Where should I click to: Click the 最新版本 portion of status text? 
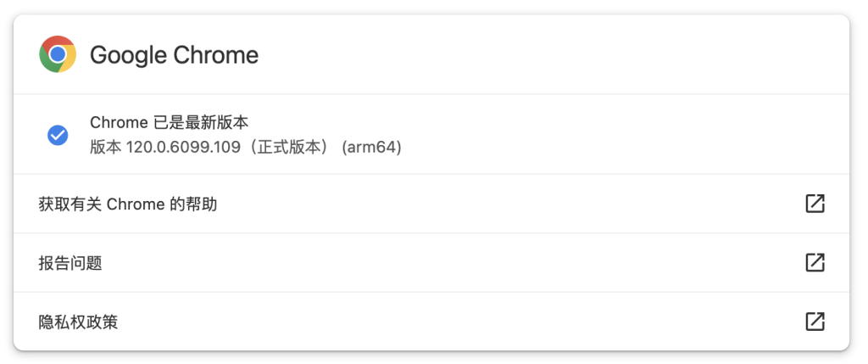coord(217,122)
